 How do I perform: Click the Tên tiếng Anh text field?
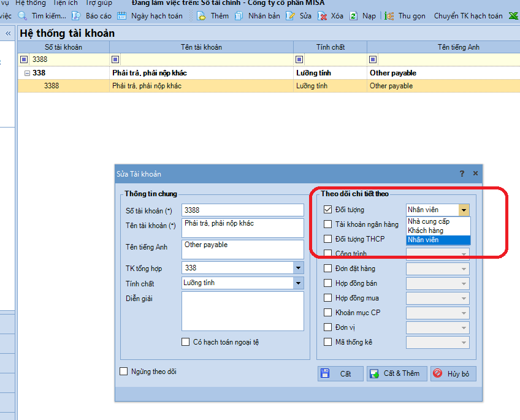click(242, 250)
